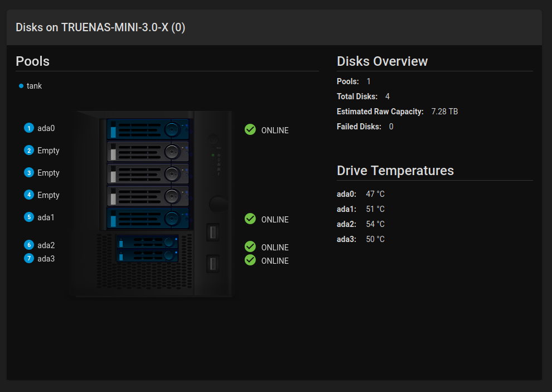Click the Total Disks label
The image size is (552, 392).
(x=357, y=96)
